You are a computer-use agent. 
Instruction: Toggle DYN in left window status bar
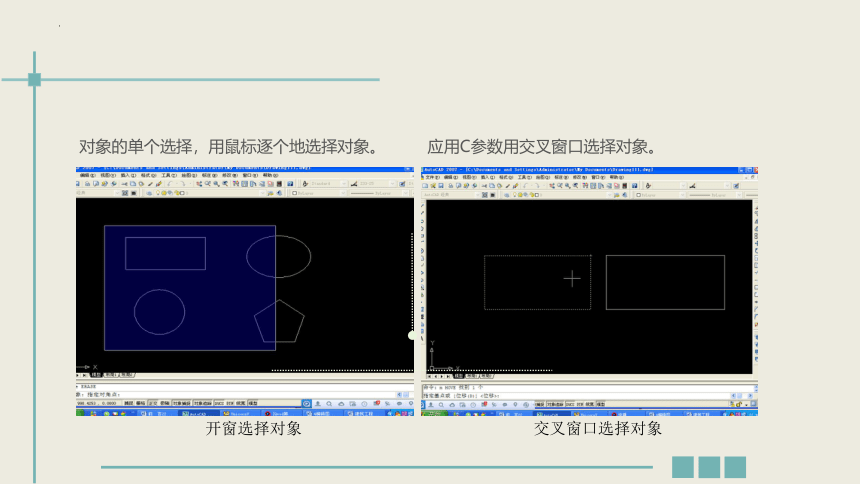point(230,403)
